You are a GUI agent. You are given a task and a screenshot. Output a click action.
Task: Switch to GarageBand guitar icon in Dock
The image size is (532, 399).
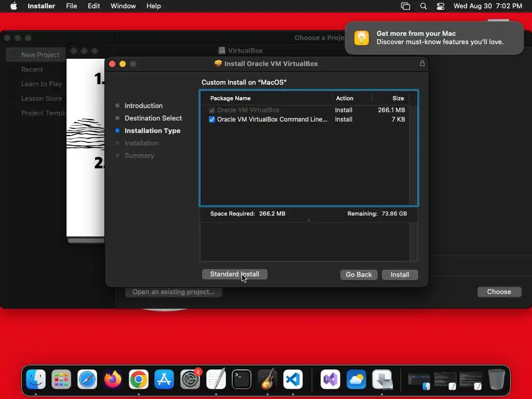pyautogui.click(x=268, y=379)
